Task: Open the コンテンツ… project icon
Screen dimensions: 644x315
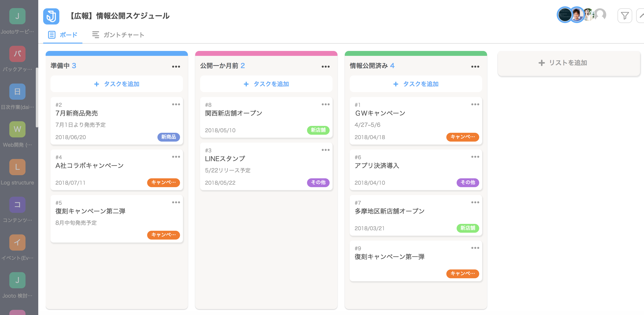Action: (17, 205)
